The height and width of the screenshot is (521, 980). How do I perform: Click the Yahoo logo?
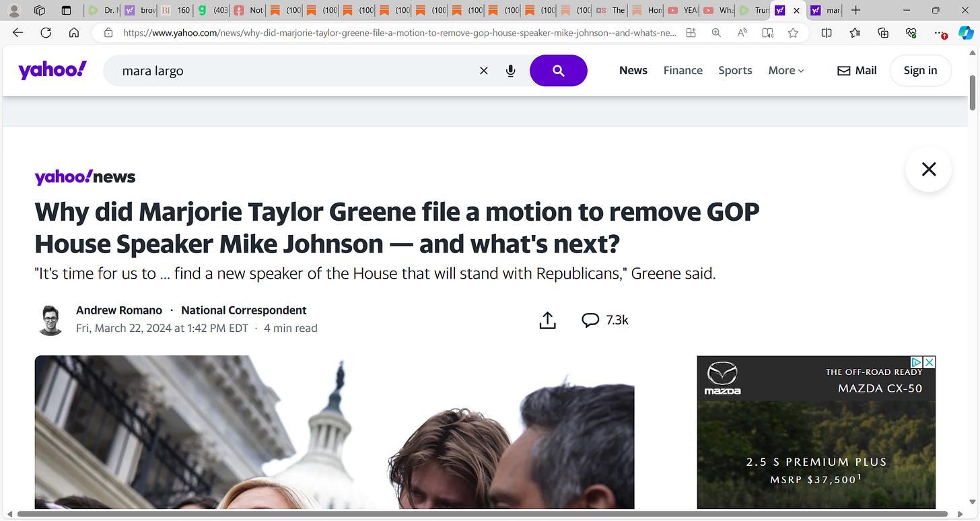coord(53,69)
